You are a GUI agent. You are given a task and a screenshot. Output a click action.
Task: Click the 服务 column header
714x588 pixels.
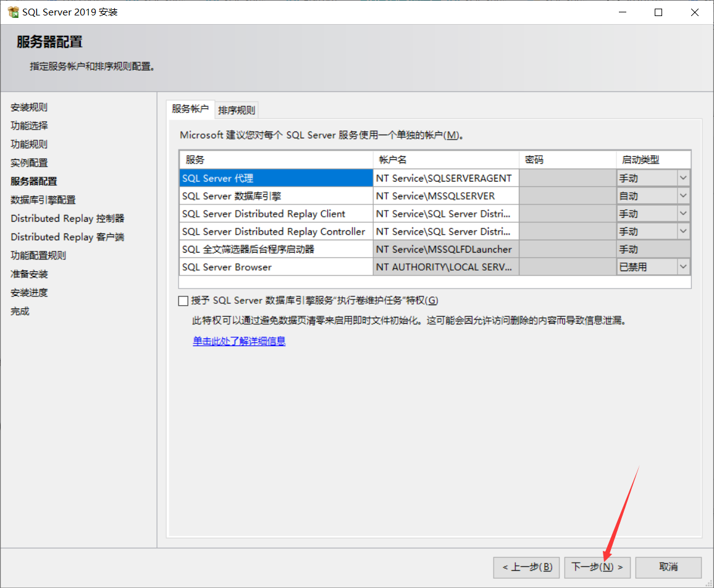click(277, 160)
